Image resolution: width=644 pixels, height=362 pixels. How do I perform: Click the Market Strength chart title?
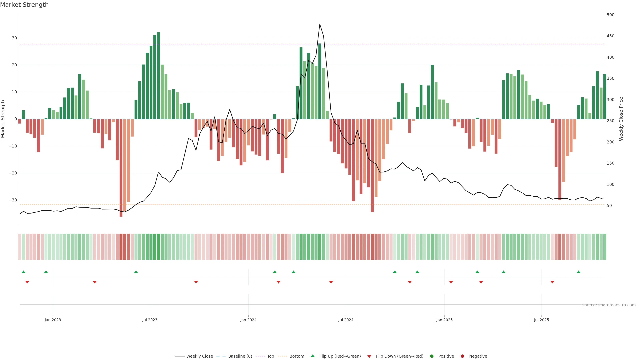pyautogui.click(x=24, y=5)
